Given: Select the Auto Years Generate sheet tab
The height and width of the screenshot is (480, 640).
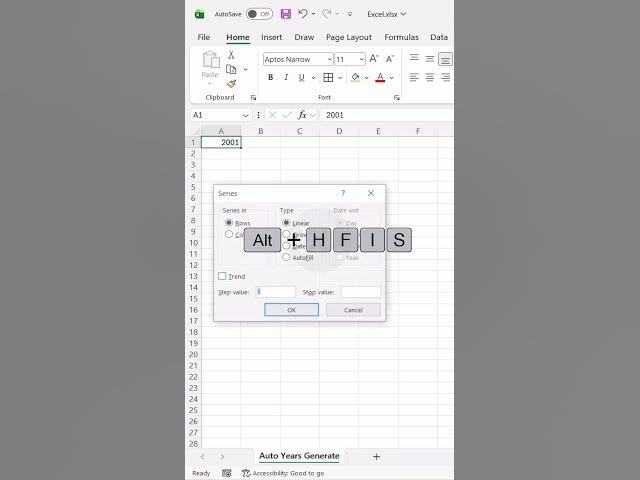Looking at the screenshot, I should [299, 456].
